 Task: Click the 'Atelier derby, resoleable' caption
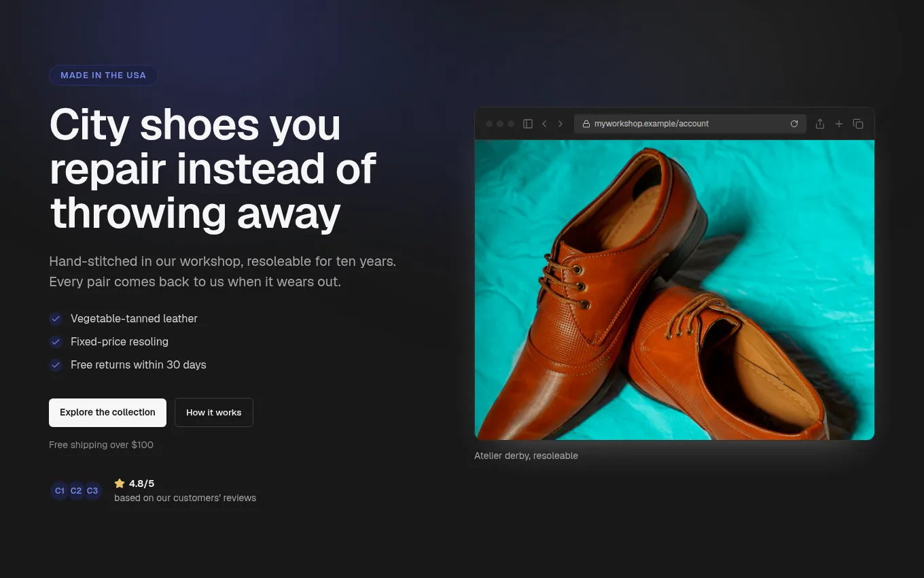[526, 456]
